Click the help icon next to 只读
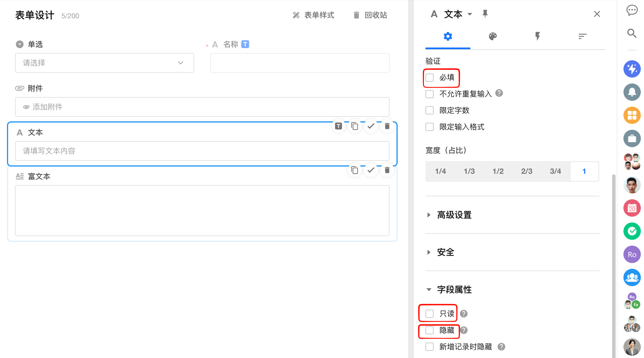This screenshot has width=644, height=358. click(464, 314)
